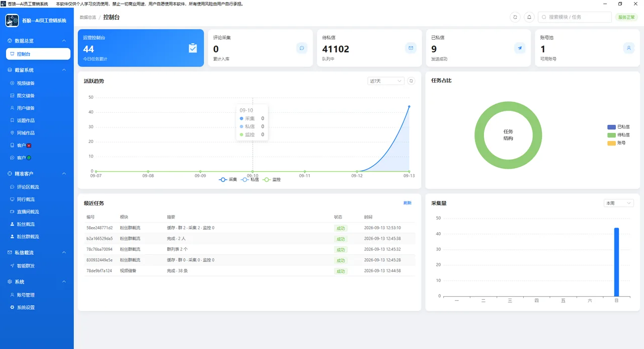Click the blue 已私信 legend swatch
The width and height of the screenshot is (644, 349).
point(611,127)
